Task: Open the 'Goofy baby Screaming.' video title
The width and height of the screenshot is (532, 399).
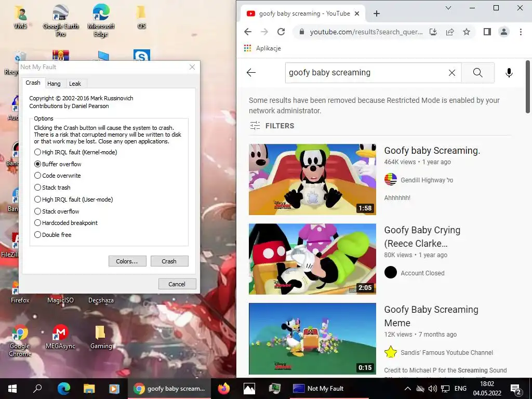Action: point(432,151)
